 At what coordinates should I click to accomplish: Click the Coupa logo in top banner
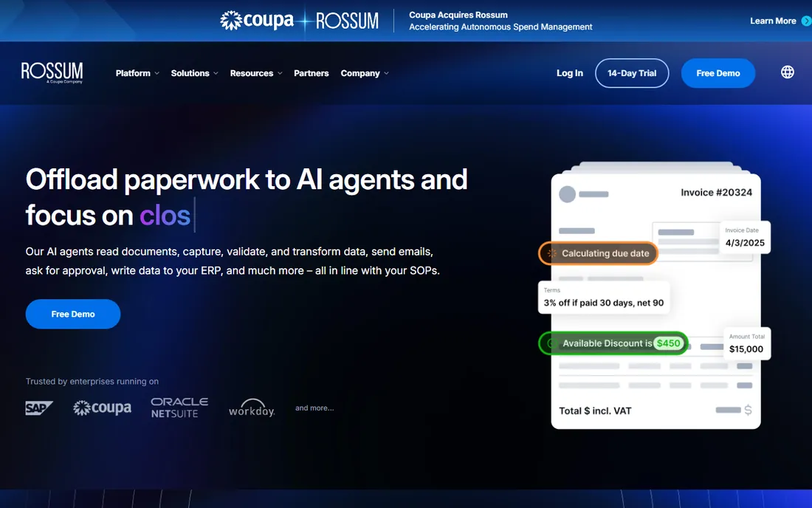[257, 21]
